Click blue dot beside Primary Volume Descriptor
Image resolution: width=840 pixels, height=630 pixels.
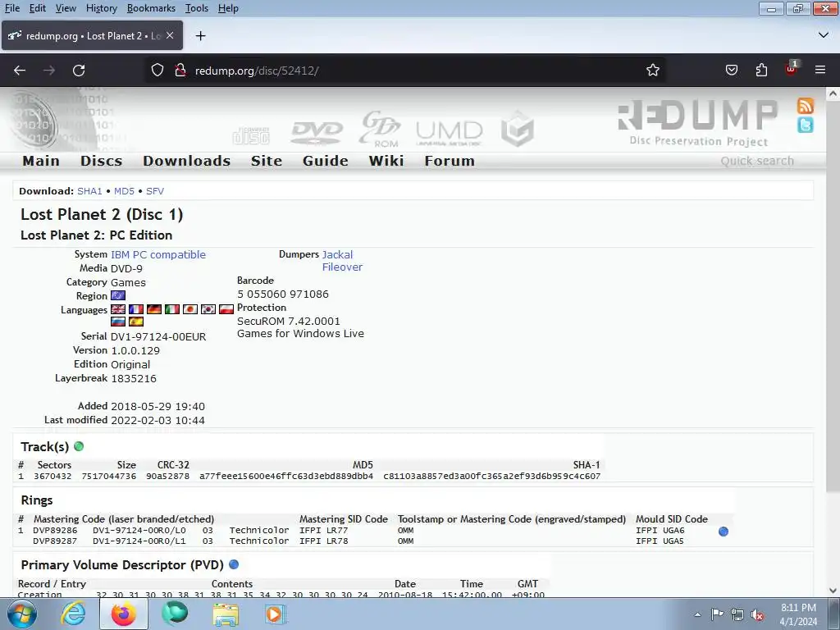pyautogui.click(x=234, y=564)
